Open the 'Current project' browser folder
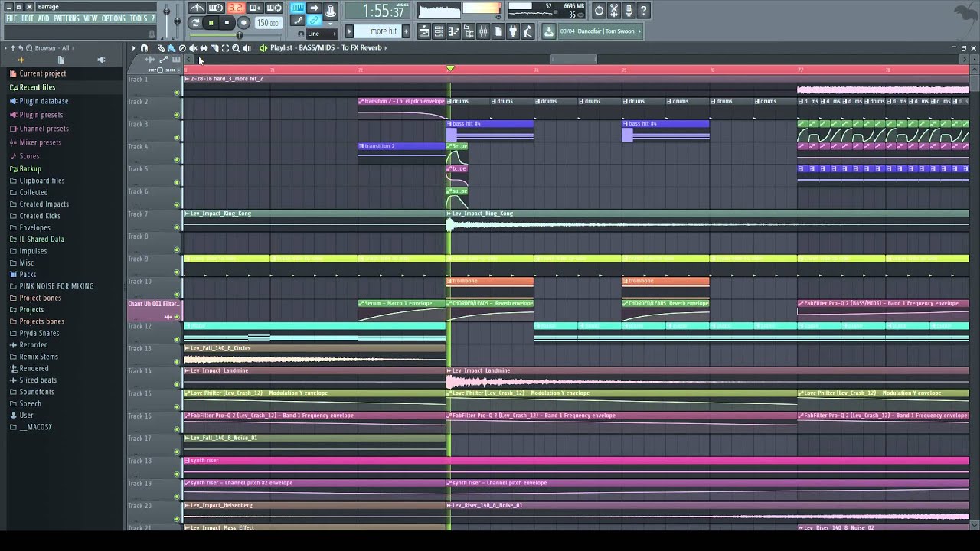Image resolution: width=980 pixels, height=551 pixels. coord(38,73)
